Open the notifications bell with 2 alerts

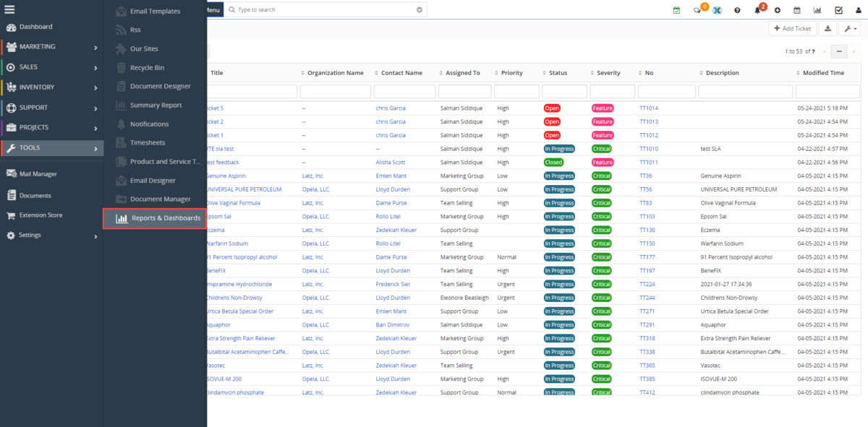click(757, 9)
